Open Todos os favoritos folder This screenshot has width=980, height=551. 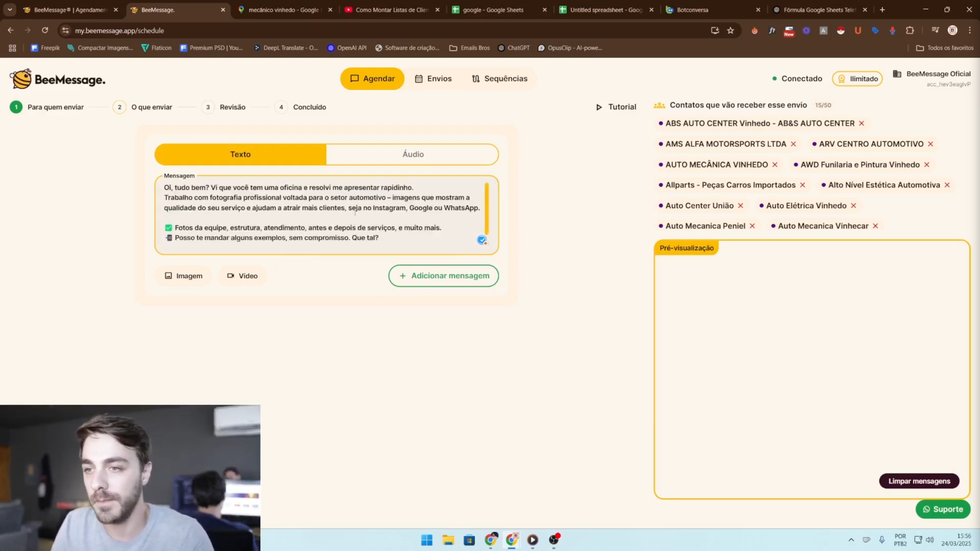945,48
